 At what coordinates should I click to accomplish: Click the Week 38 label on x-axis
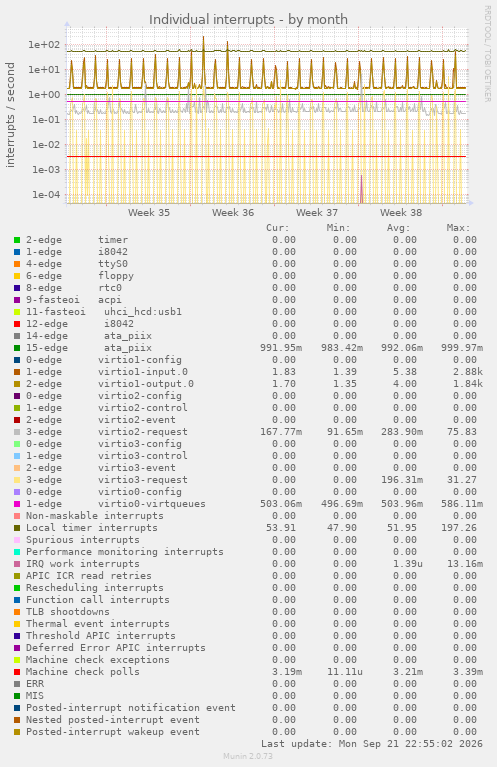401,213
